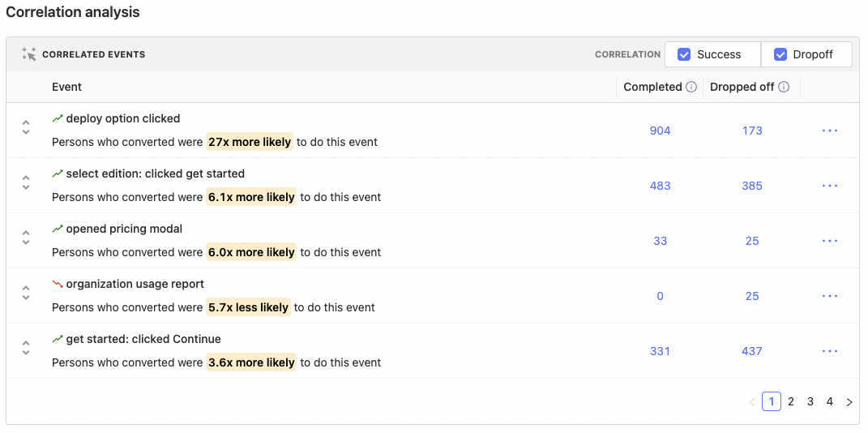Image resolution: width=868 pixels, height=433 pixels.
Task: Open more options for opened pricing modal
Action: 829,241
